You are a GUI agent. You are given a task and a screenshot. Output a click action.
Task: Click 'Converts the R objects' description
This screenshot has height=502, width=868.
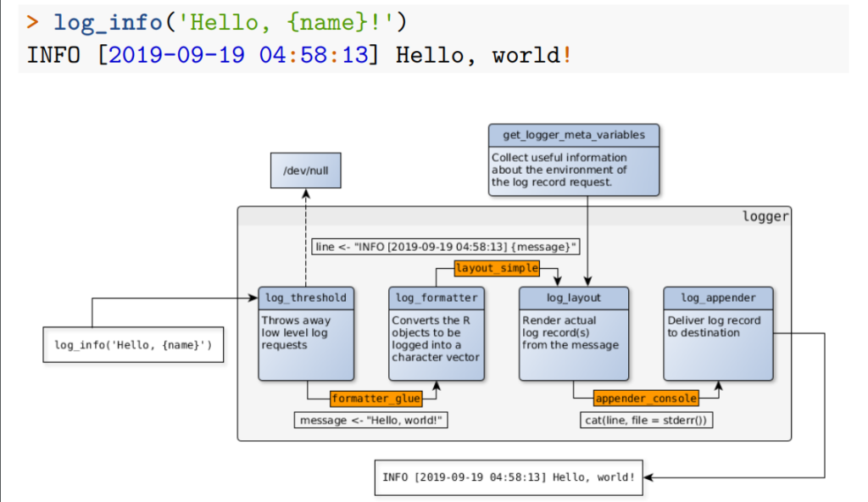pyautogui.click(x=436, y=338)
